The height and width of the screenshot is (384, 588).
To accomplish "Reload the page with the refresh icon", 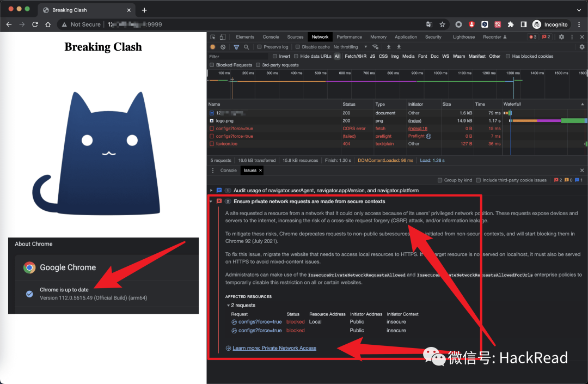I will point(35,25).
